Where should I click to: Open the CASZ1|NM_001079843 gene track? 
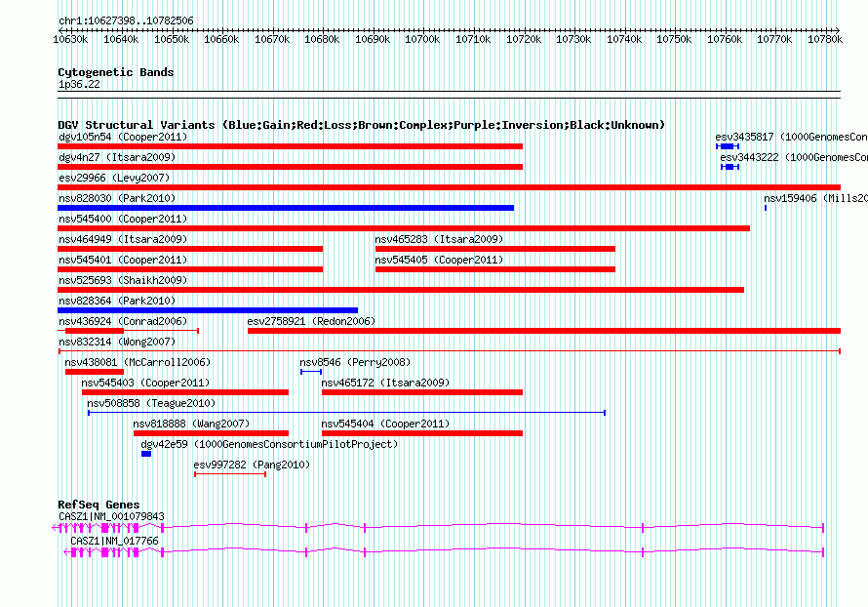click(x=439, y=528)
